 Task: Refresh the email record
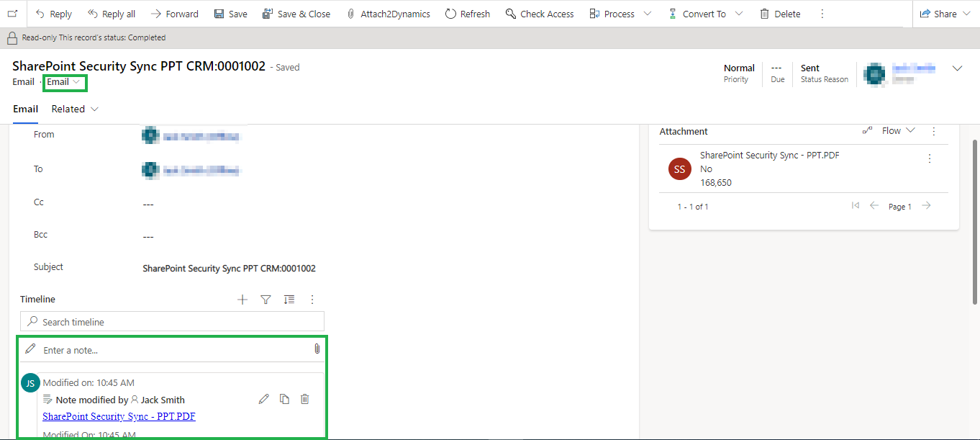coord(468,13)
